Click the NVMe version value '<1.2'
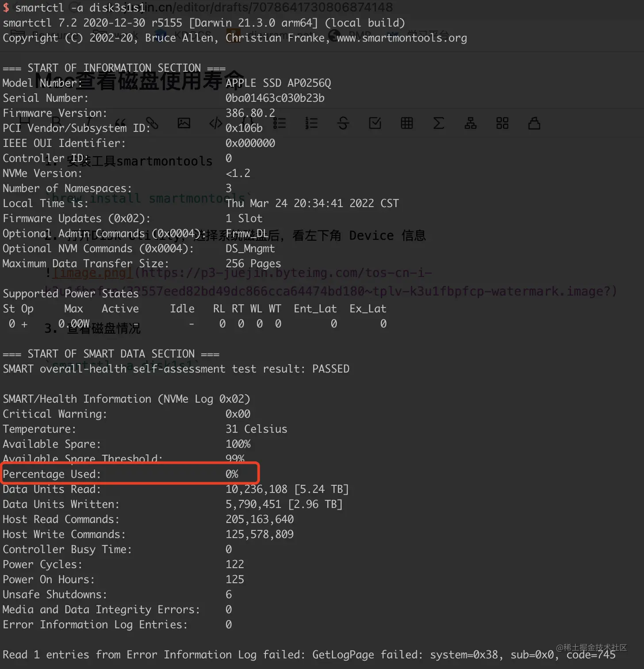The height and width of the screenshot is (669, 644). [x=238, y=173]
